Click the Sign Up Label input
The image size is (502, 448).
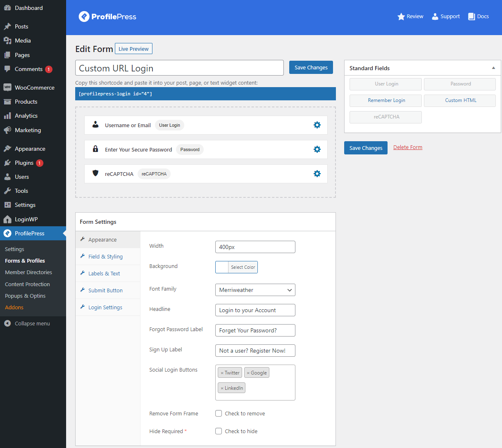[x=255, y=351]
